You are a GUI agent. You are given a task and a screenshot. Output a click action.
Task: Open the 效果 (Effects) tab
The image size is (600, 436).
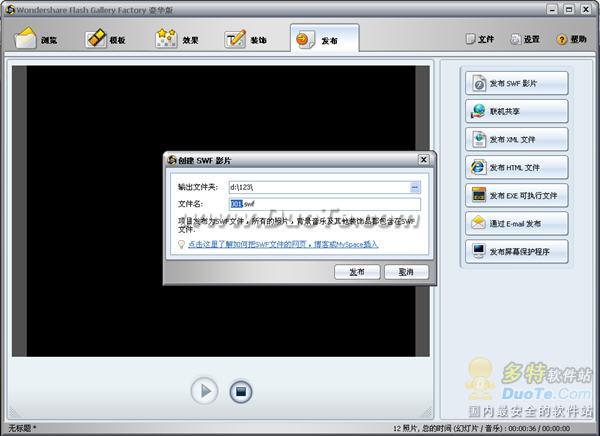coord(177,38)
